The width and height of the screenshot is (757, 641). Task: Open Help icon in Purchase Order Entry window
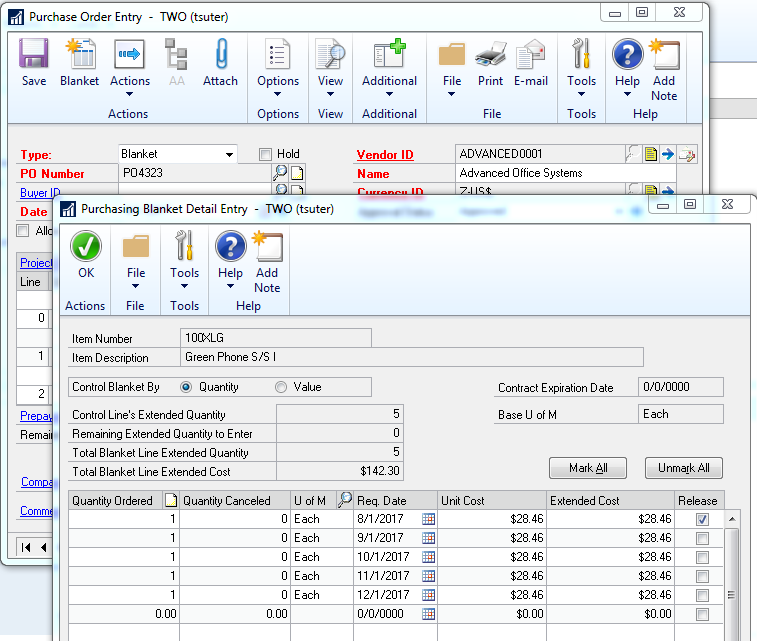(628, 54)
